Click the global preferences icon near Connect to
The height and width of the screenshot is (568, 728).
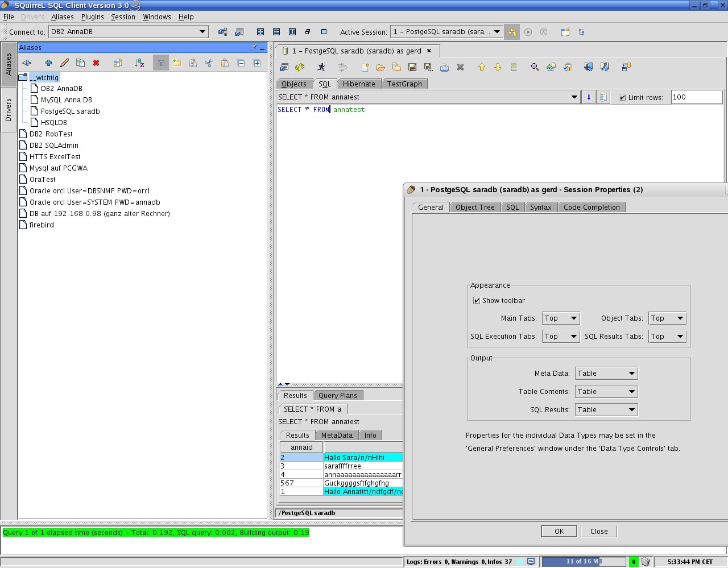click(x=223, y=32)
